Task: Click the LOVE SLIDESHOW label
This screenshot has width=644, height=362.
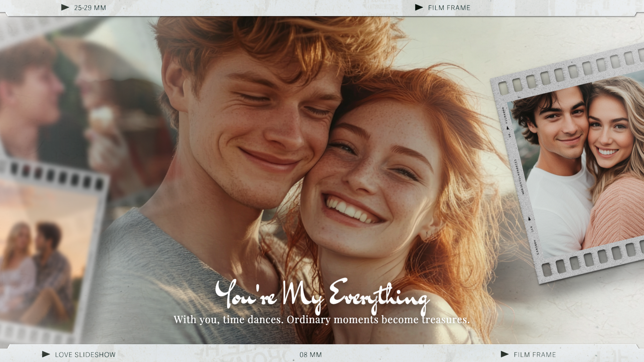Action: 85,355
